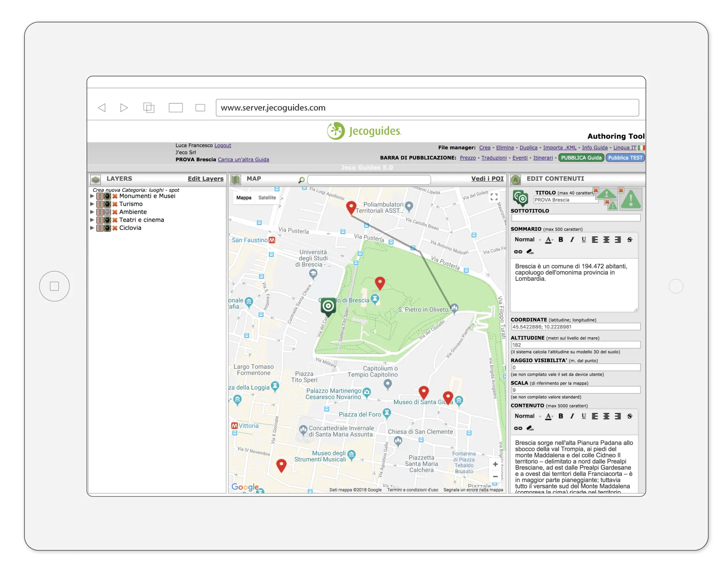
Task: Apply strikethrough in the Contenuto editor toolbar
Action: point(629,416)
